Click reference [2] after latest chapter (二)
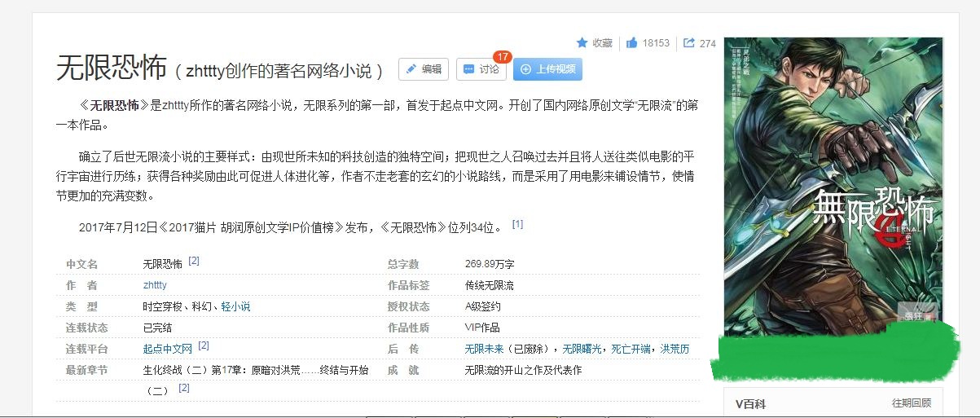980x418 pixels. [184, 389]
